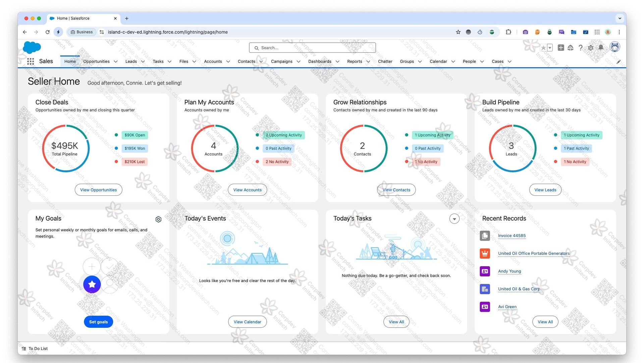Click the $495K Total Pipeline donut chart

pyautogui.click(x=66, y=148)
